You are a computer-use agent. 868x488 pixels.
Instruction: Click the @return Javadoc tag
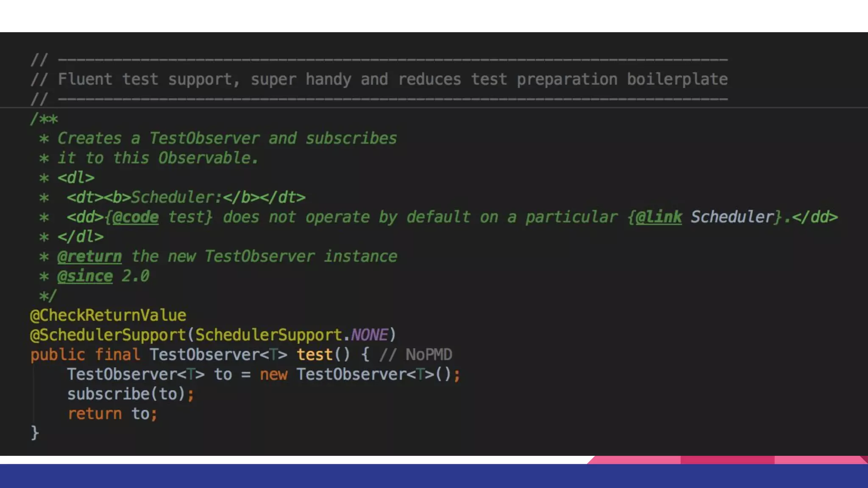[89, 256]
